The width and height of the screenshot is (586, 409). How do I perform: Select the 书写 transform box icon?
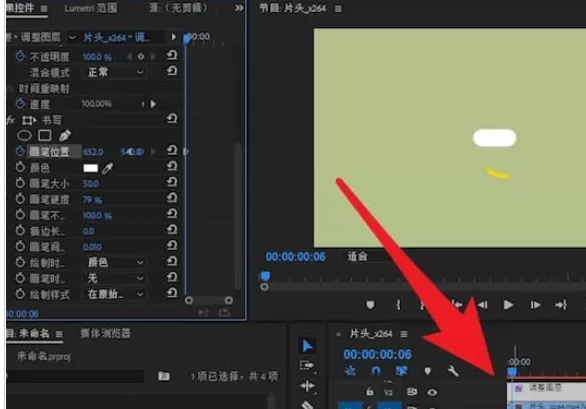point(29,120)
